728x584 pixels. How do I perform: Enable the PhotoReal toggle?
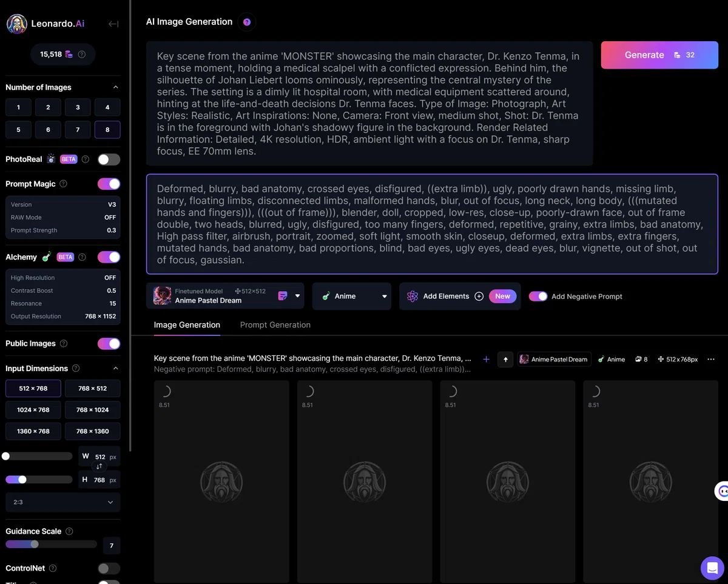point(109,159)
